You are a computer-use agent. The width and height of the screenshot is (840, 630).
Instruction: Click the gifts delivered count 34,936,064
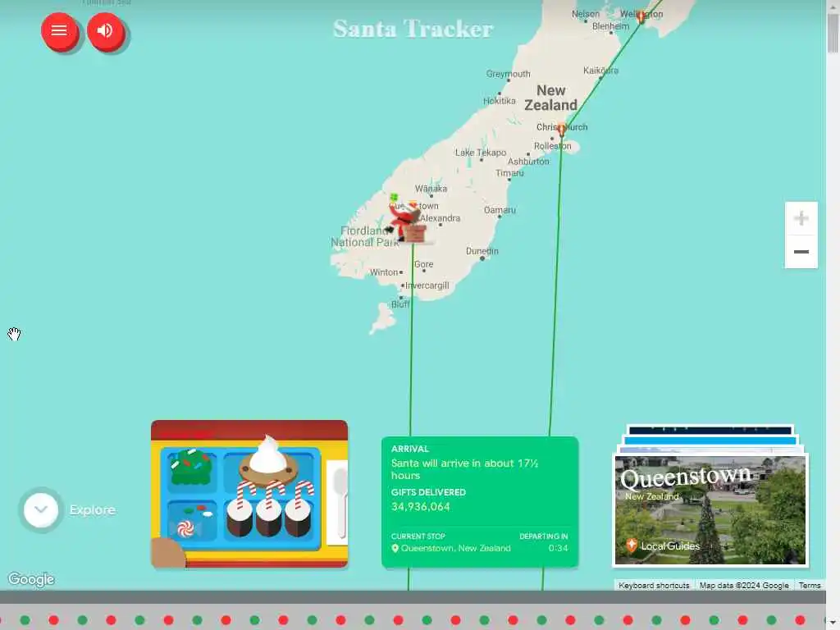(x=421, y=507)
